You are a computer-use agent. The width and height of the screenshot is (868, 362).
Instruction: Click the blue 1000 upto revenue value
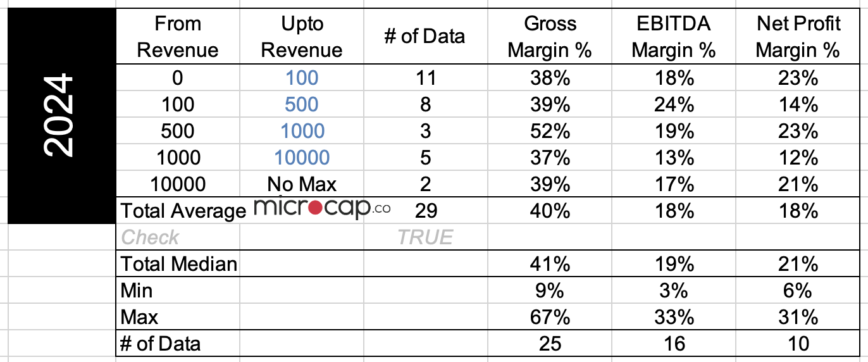coord(302,131)
